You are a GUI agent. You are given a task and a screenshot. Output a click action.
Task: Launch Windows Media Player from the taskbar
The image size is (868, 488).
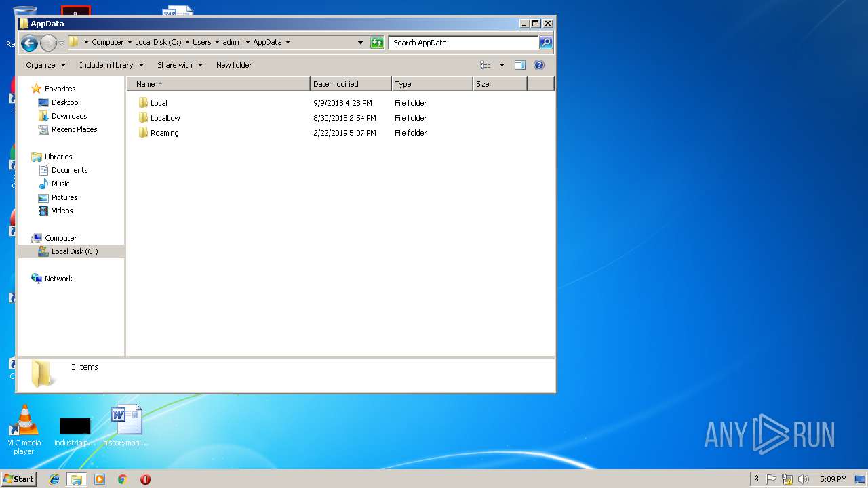click(x=100, y=479)
